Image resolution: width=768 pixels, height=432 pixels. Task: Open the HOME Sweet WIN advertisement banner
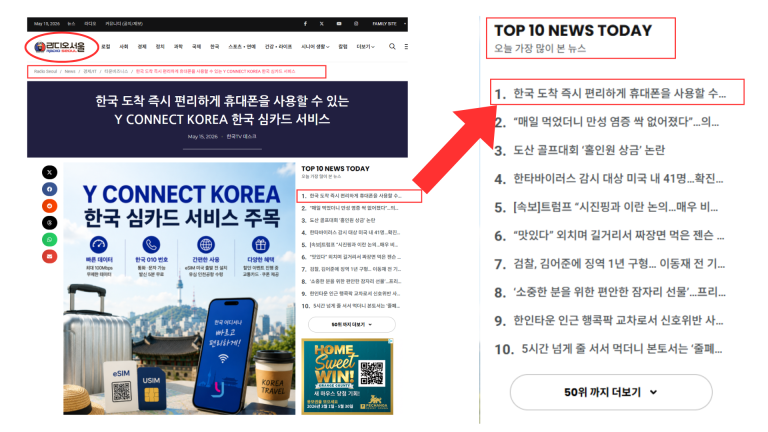click(x=347, y=377)
